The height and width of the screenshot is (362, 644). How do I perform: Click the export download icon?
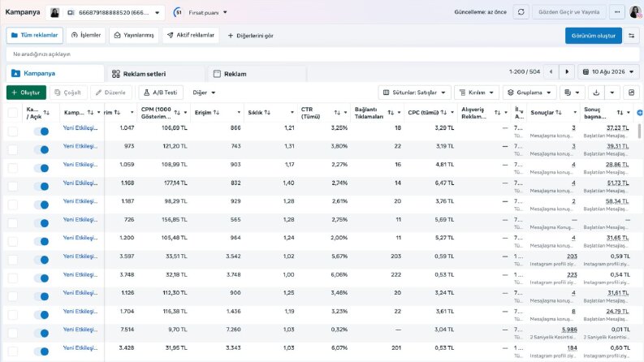pos(596,93)
